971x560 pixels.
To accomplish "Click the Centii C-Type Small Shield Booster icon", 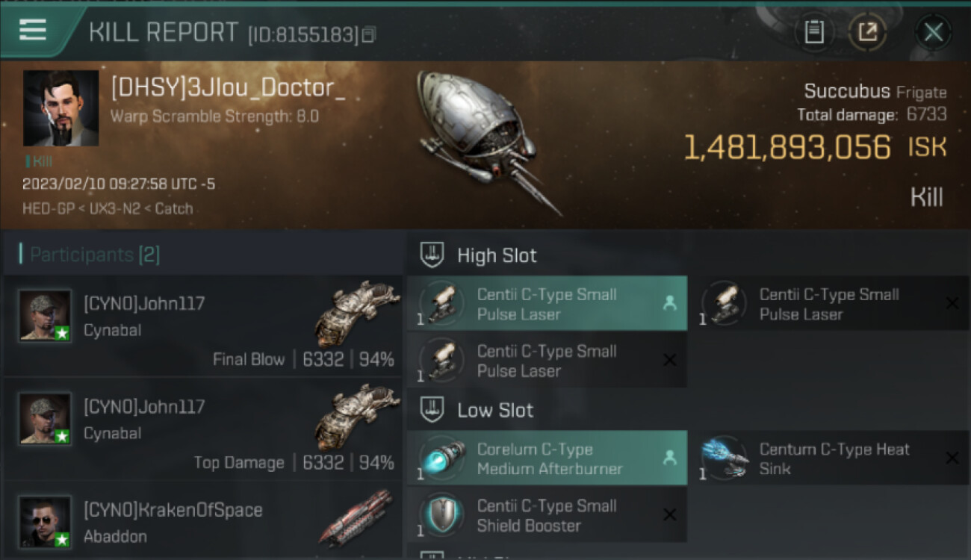I will click(x=441, y=514).
